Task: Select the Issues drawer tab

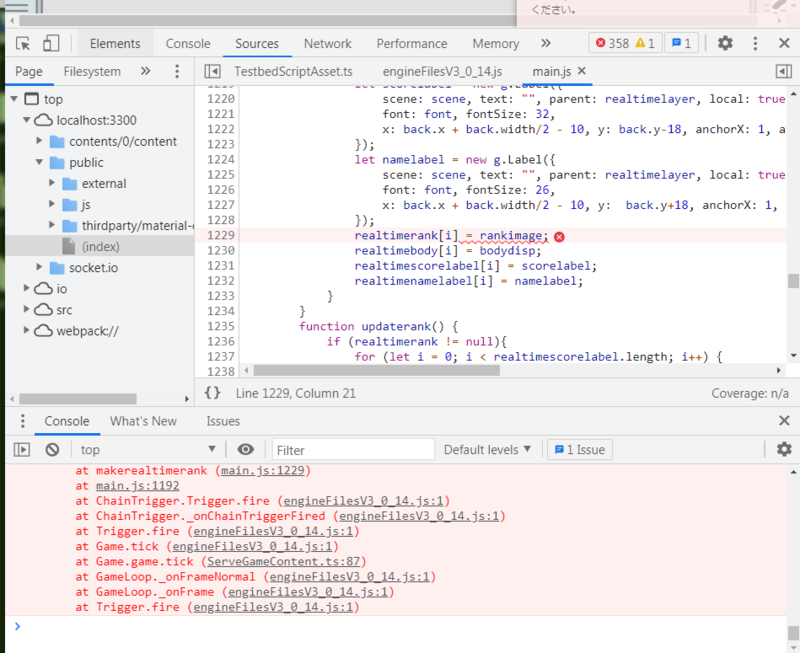Action: [223, 421]
